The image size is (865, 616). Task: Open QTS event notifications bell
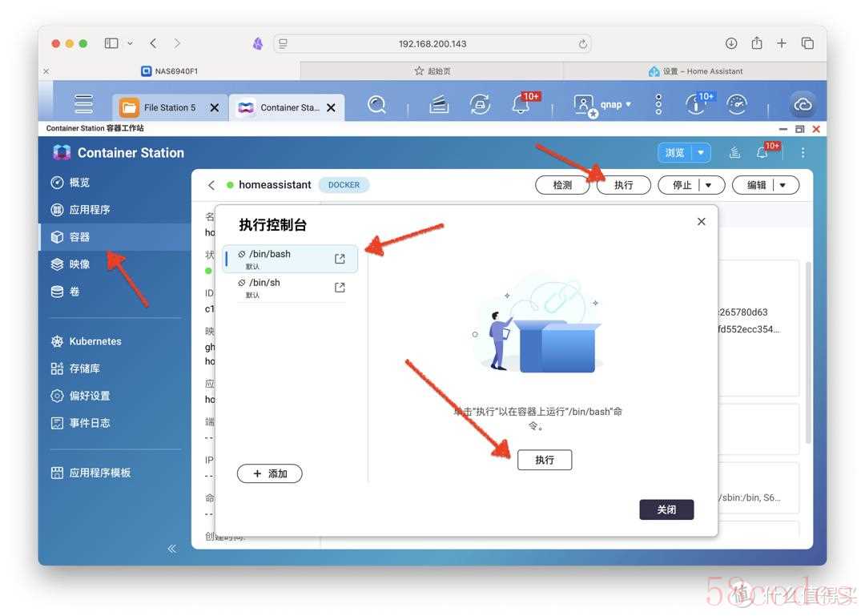tap(521, 104)
